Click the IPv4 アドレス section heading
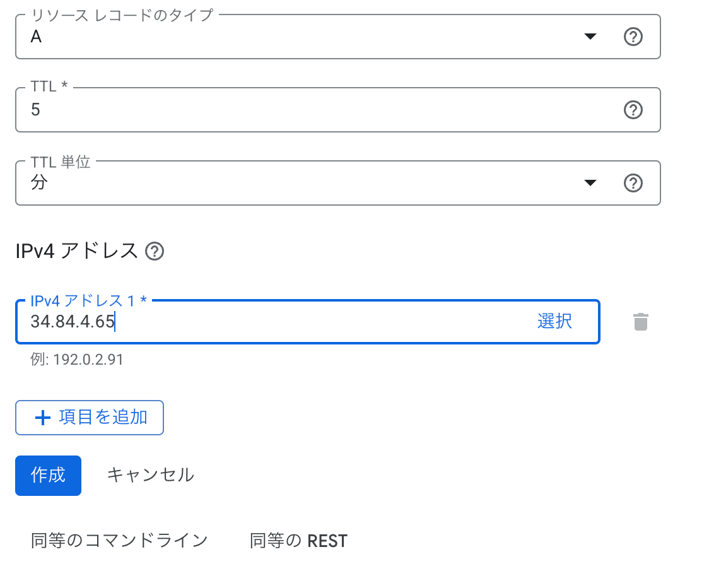Image resolution: width=709 pixels, height=588 pixels. [76, 251]
